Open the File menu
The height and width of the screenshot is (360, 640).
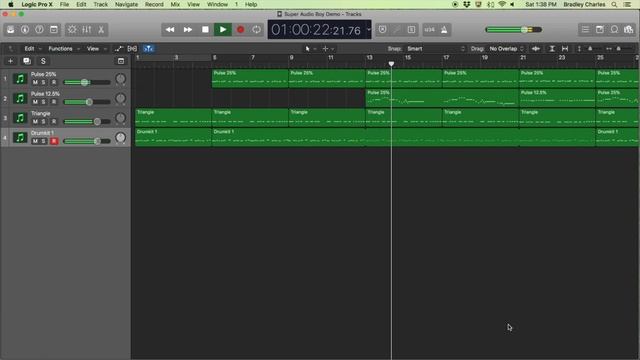(64, 4)
